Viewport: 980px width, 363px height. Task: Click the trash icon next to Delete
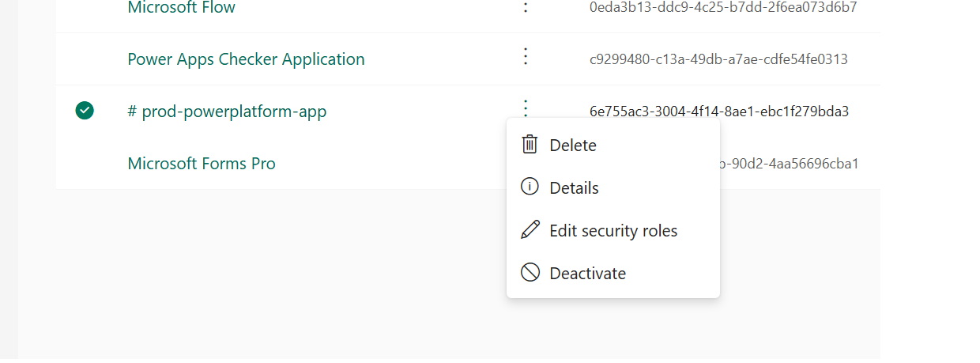point(530,145)
